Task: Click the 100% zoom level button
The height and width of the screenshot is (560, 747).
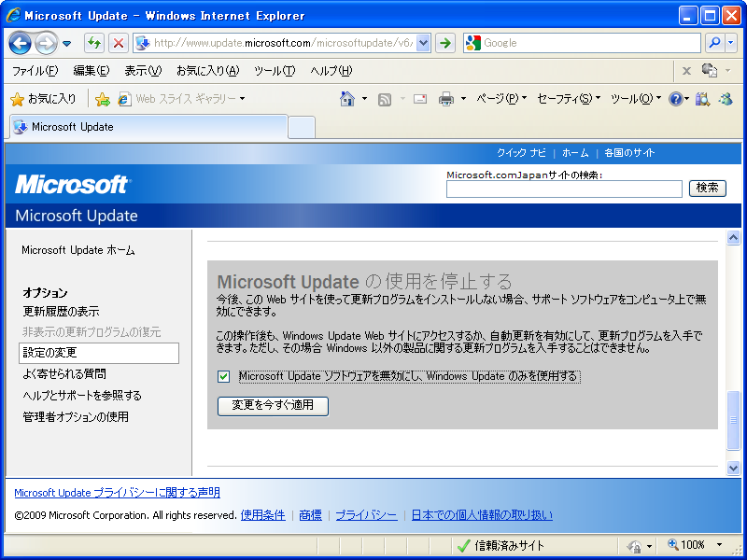Action: [x=686, y=545]
